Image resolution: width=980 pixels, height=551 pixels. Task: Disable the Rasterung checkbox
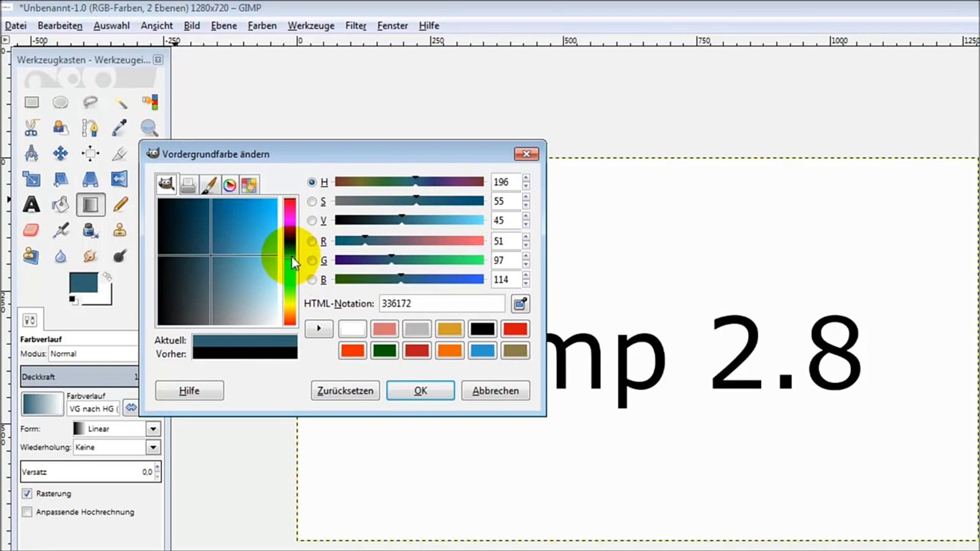coord(27,493)
